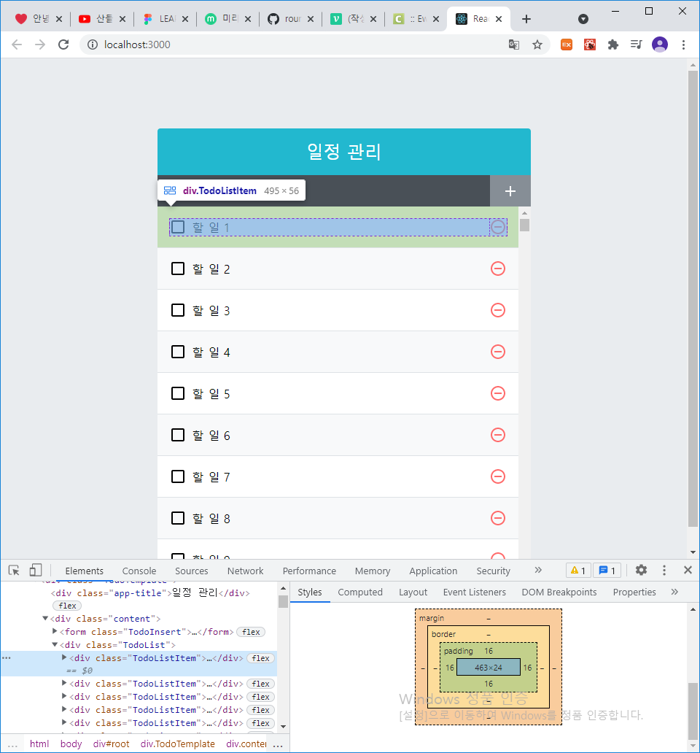Image resolution: width=700 pixels, height=753 pixels.
Task: Check the box for 할 일 3
Action: click(x=178, y=310)
